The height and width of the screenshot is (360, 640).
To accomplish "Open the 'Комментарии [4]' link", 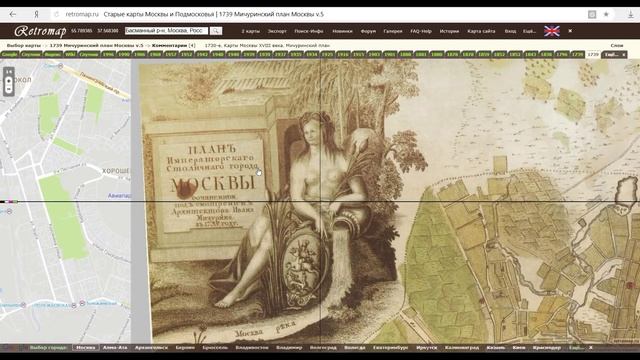I will pyautogui.click(x=173, y=46).
